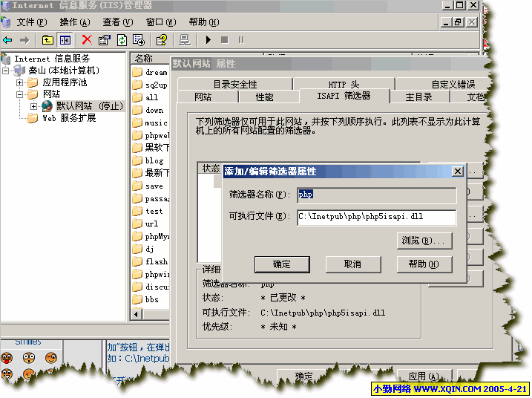Click the Back arrow in the toolbar
The height and width of the screenshot is (398, 532).
8,40
